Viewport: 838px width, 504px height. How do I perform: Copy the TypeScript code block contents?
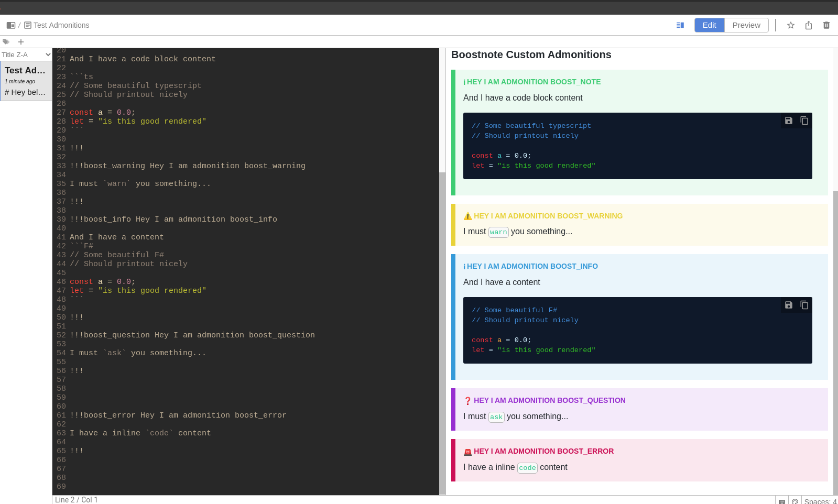click(x=804, y=120)
